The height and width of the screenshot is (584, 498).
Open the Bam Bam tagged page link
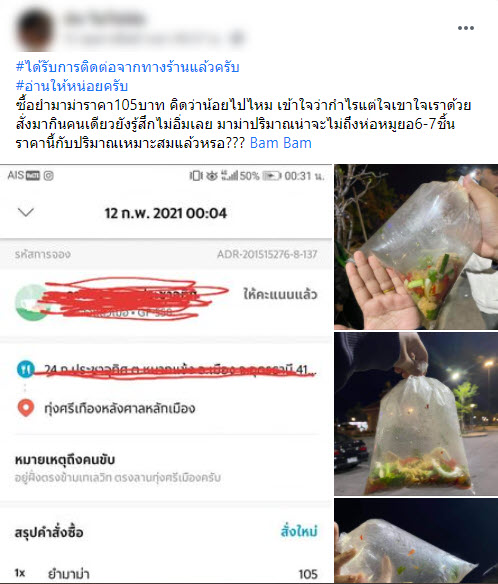coord(280,143)
